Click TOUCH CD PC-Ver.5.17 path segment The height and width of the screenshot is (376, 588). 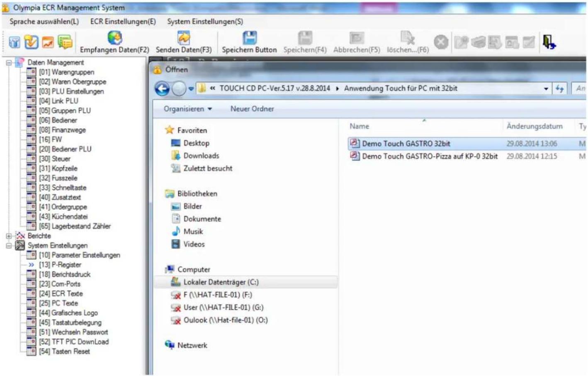click(x=275, y=88)
